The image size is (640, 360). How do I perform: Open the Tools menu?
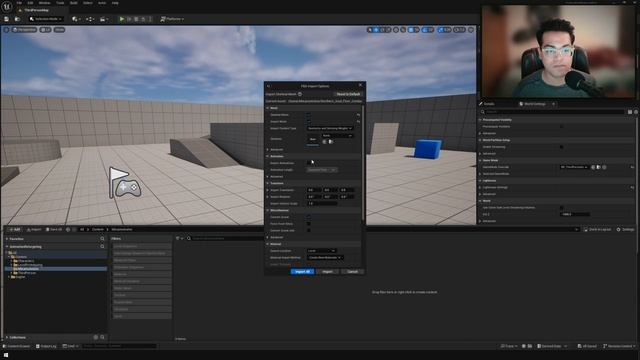(60, 3)
